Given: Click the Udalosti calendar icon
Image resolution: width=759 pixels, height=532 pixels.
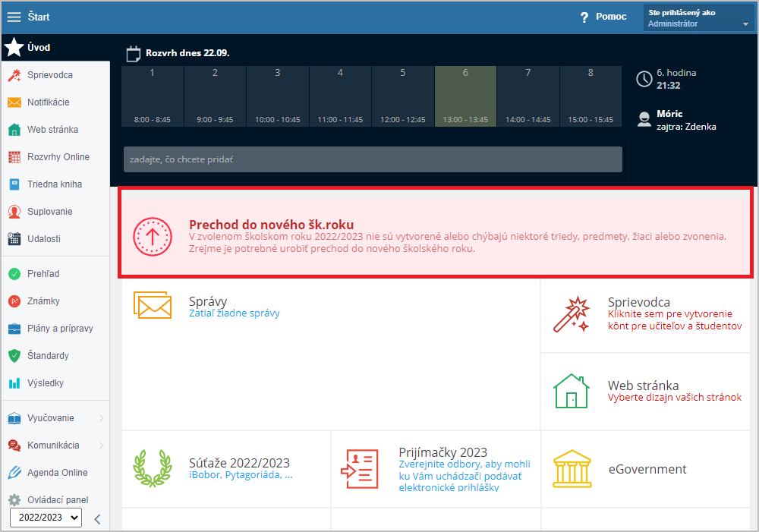Looking at the screenshot, I should tap(14, 238).
